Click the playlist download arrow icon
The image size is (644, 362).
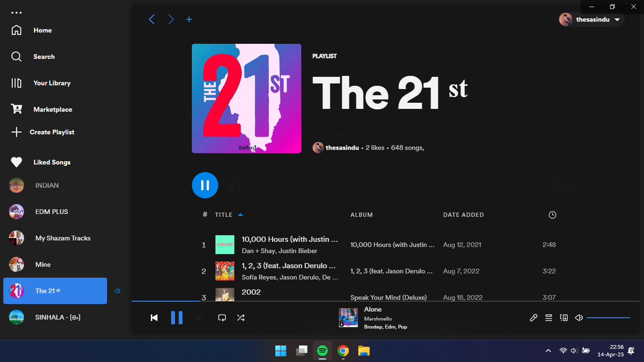point(233,185)
